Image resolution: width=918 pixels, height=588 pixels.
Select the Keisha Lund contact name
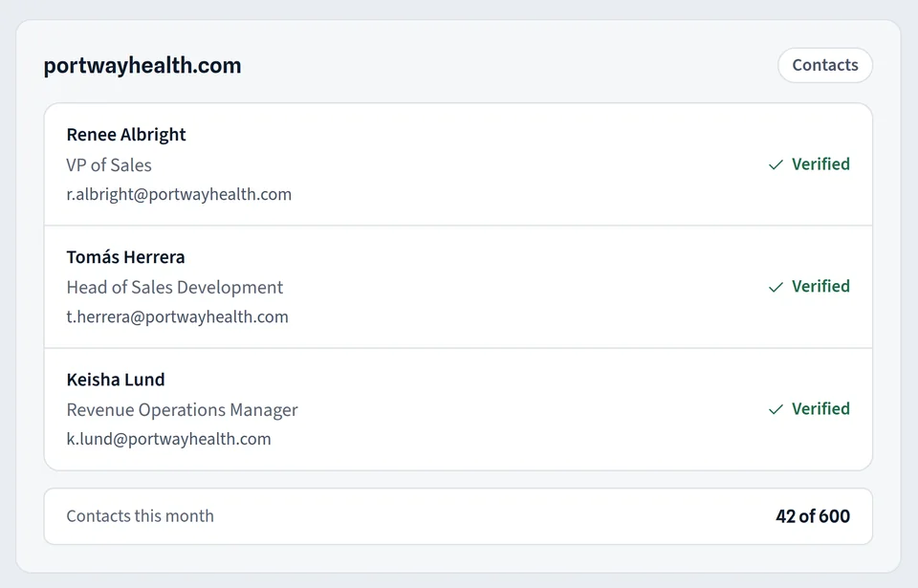pos(116,380)
